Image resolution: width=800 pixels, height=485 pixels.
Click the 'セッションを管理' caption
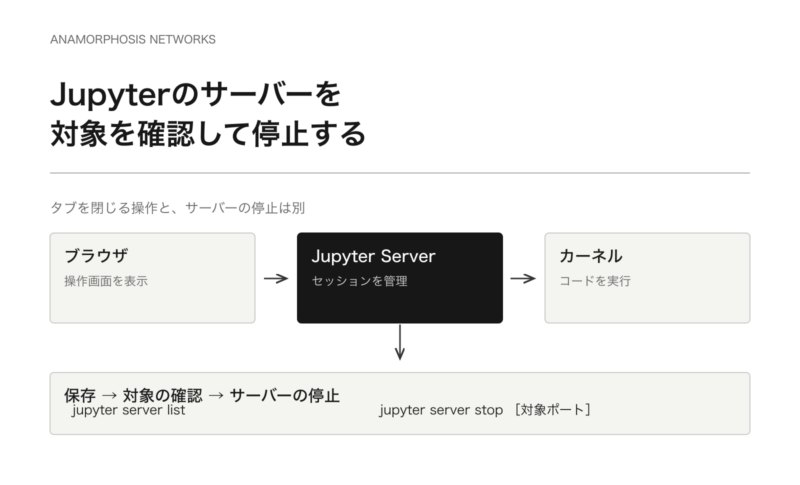pyautogui.click(x=360, y=281)
